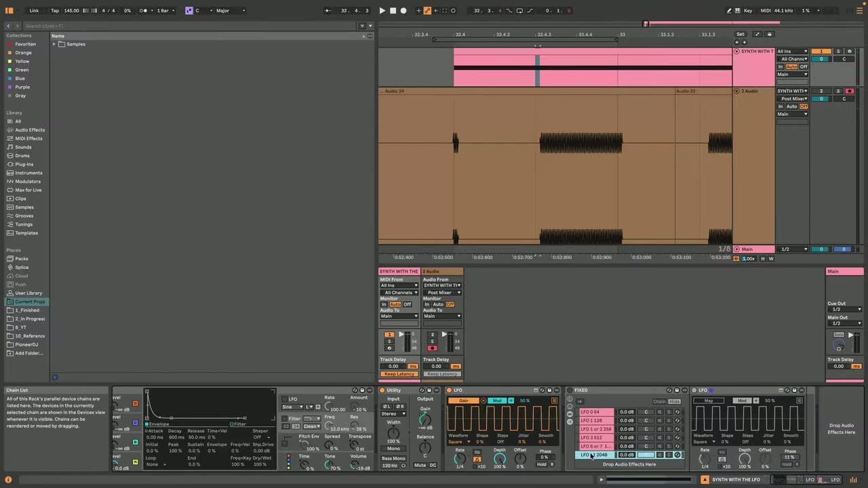Open the Instruments category

click(28, 173)
